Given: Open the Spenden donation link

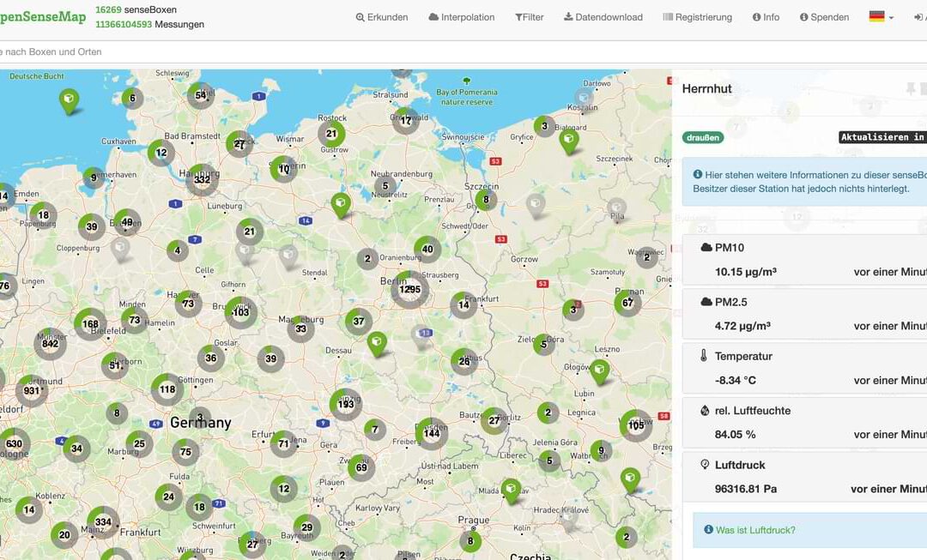Looking at the screenshot, I should pyautogui.click(x=824, y=17).
